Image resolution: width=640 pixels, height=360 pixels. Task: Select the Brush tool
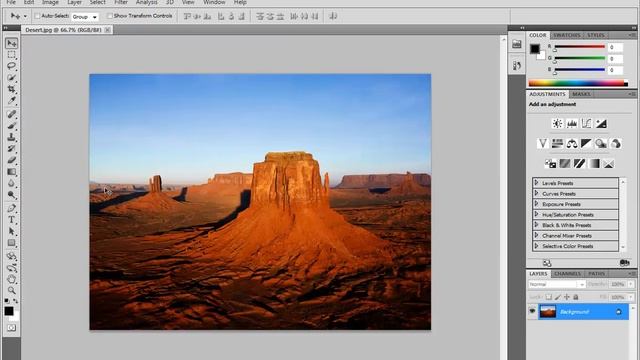click(11, 126)
